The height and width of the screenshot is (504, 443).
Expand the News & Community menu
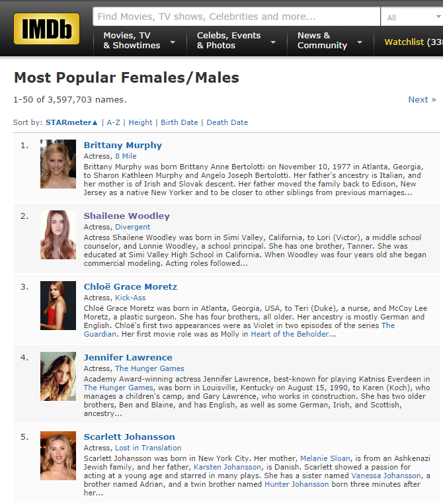(330, 40)
